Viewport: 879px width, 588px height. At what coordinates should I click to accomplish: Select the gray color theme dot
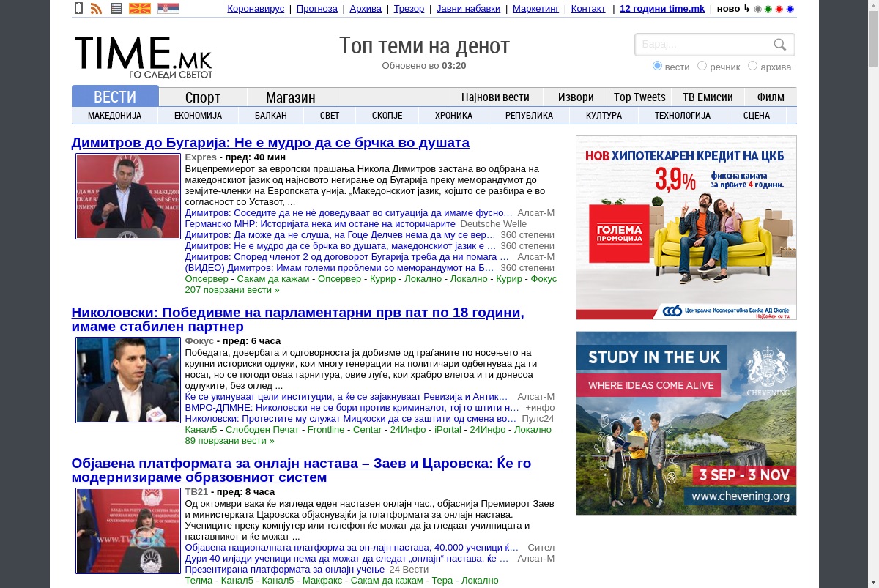(x=758, y=9)
